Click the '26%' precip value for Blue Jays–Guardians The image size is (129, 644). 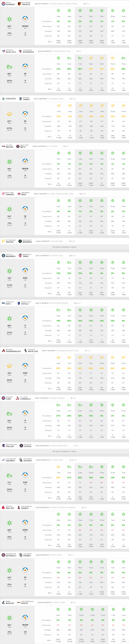[10, 81]
